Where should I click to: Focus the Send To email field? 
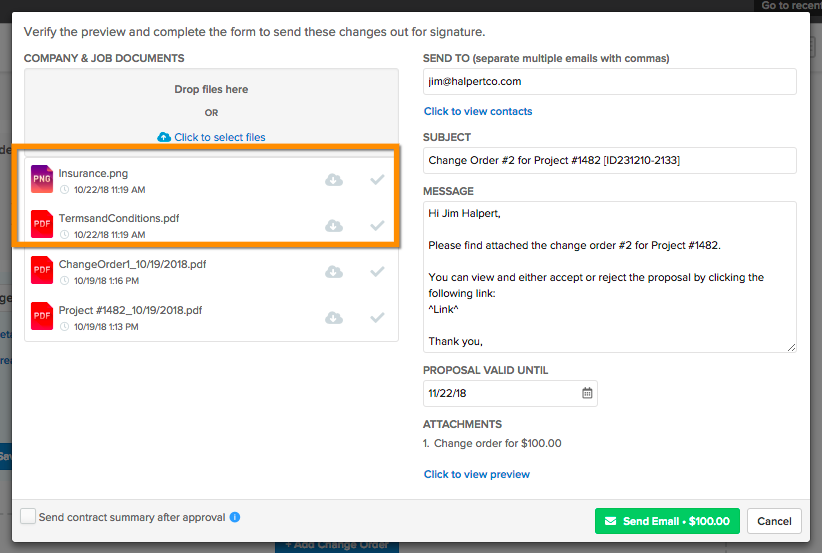(609, 82)
